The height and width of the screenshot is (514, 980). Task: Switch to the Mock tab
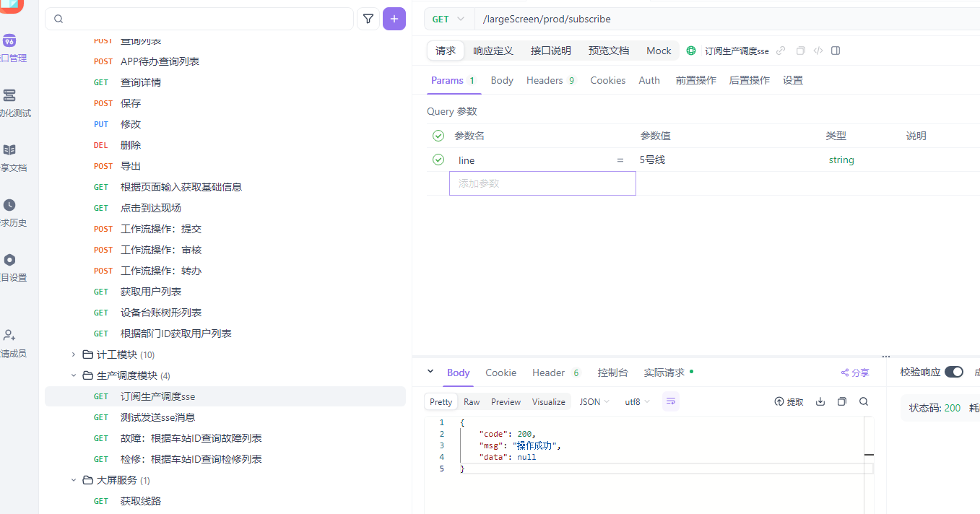pos(659,51)
